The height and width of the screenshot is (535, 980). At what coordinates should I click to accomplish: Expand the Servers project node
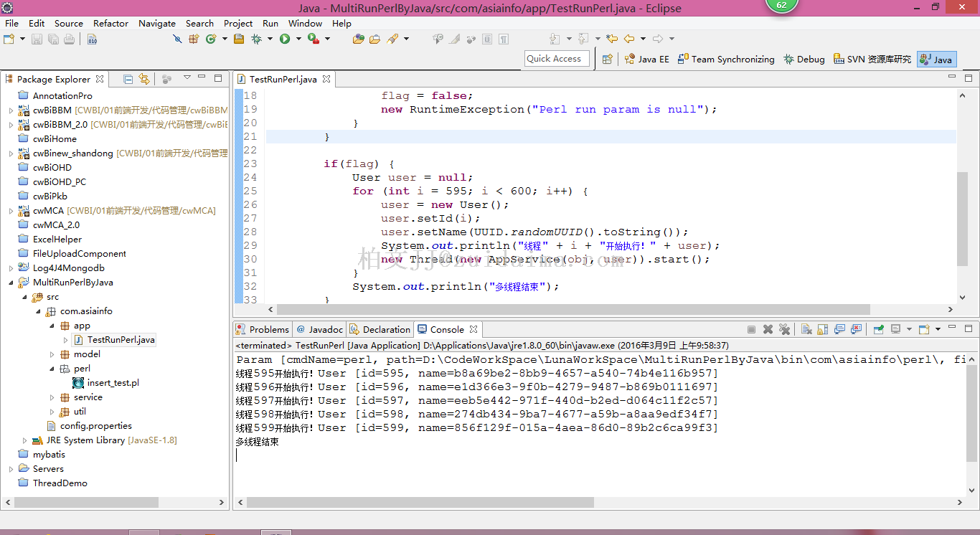[x=11, y=469]
